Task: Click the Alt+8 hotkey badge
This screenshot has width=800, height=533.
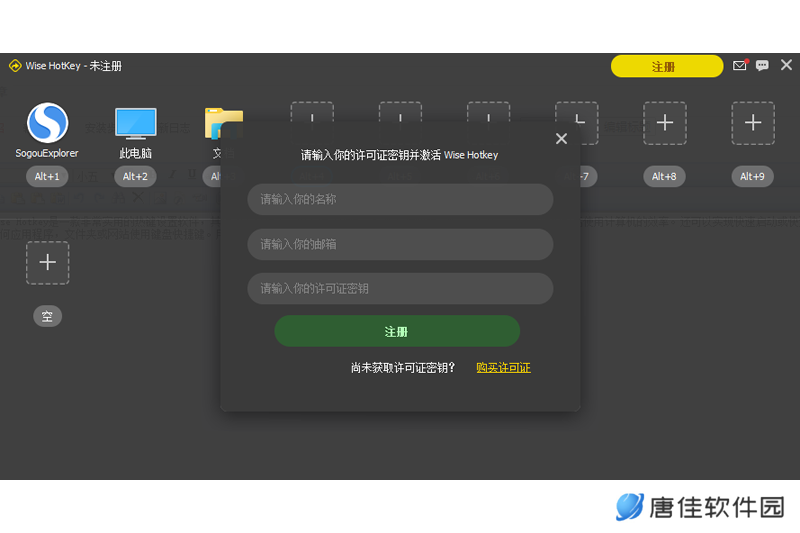Action: [664, 176]
